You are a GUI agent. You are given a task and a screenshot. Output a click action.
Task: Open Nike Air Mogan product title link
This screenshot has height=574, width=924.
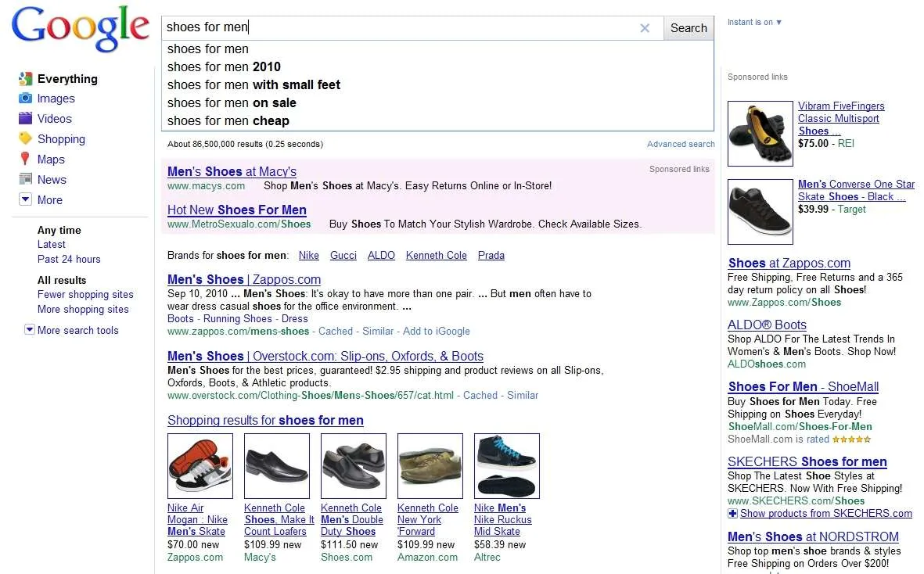pyautogui.click(x=197, y=520)
